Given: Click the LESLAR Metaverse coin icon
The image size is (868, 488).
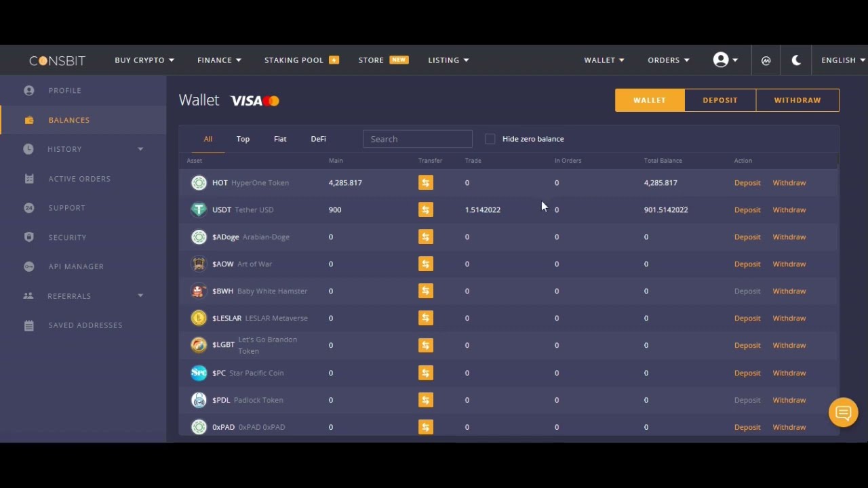Looking at the screenshot, I should [199, 318].
